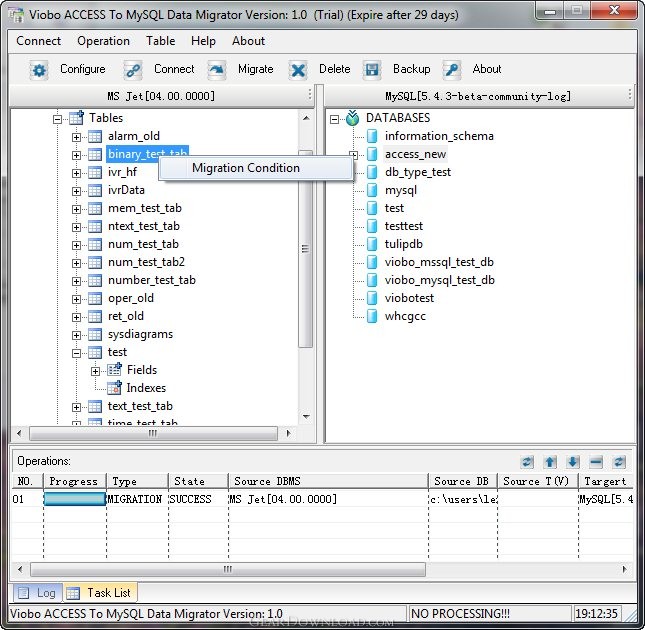Click the sysdiagrams table icon

pyautogui.click(x=95, y=334)
